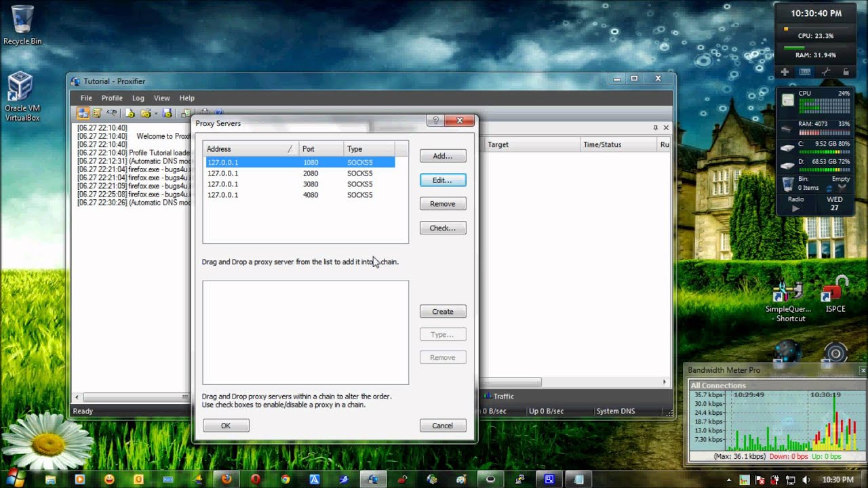Viewport: 868px width, 488px height.
Task: Click the Proxy Servers toolbar icon in Proxifier
Action: [83, 113]
